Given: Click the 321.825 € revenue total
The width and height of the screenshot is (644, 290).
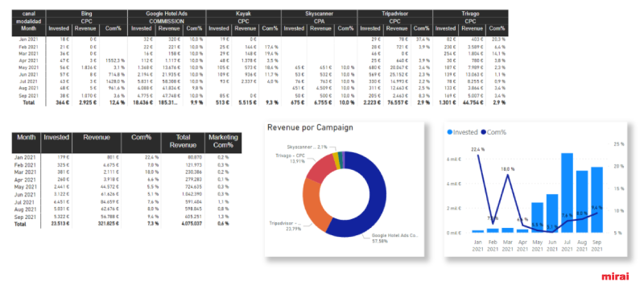Looking at the screenshot, I should pos(109,224).
